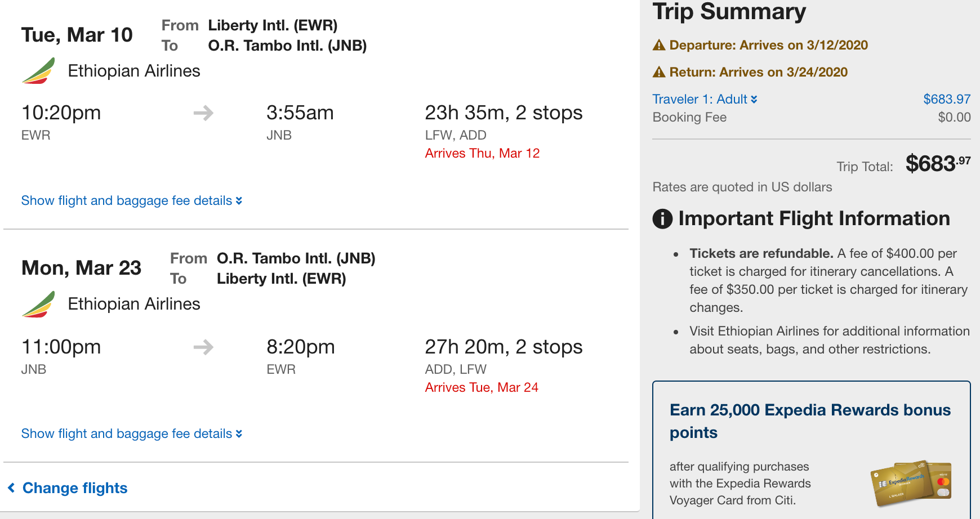Expand departure flight and baggage fee details
The image size is (980, 519).
tap(131, 201)
